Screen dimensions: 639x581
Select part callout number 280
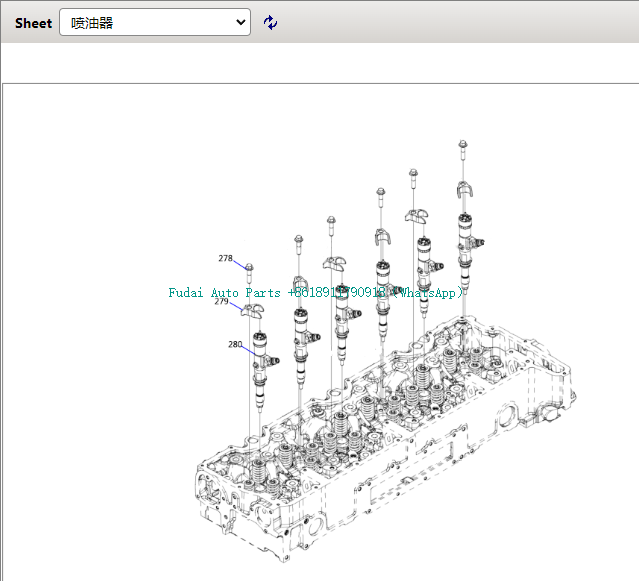click(x=235, y=344)
